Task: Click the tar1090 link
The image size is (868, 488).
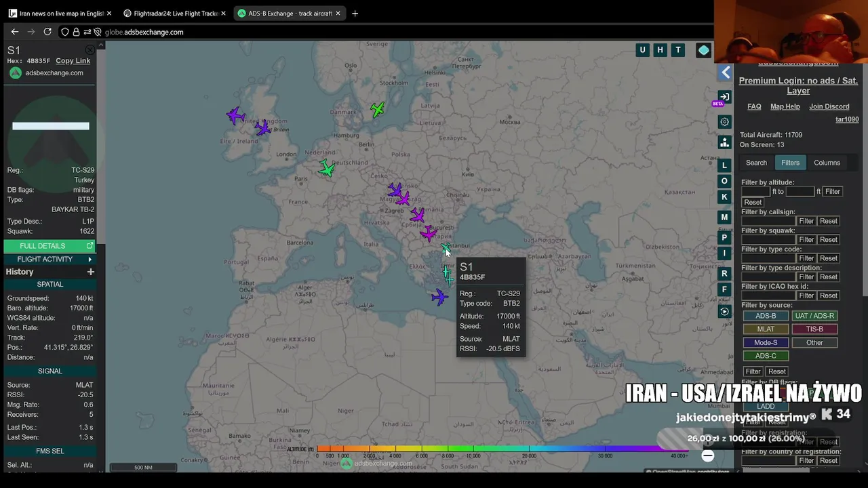Action: (x=847, y=119)
